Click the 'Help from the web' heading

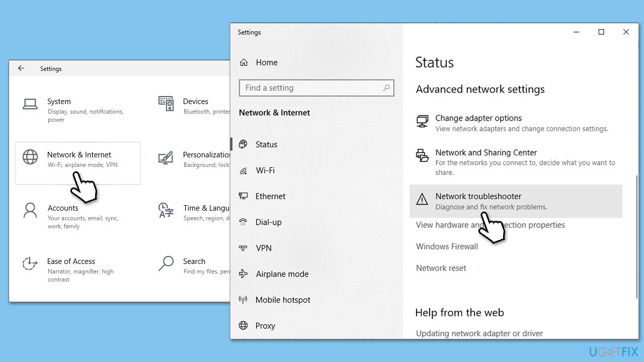tap(460, 312)
